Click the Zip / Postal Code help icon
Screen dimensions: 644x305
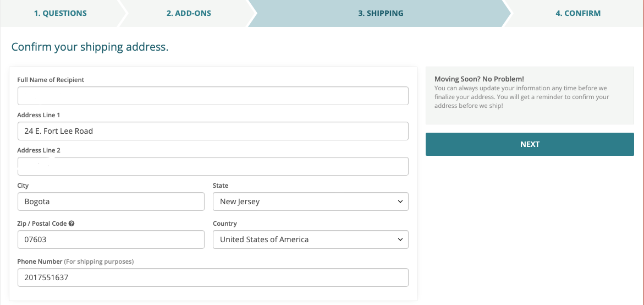click(x=71, y=224)
